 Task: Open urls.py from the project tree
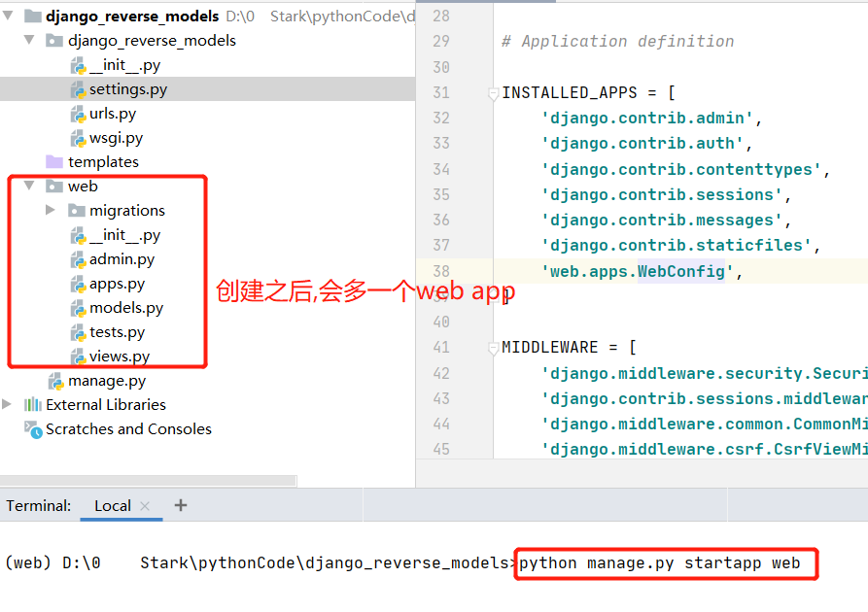(113, 114)
